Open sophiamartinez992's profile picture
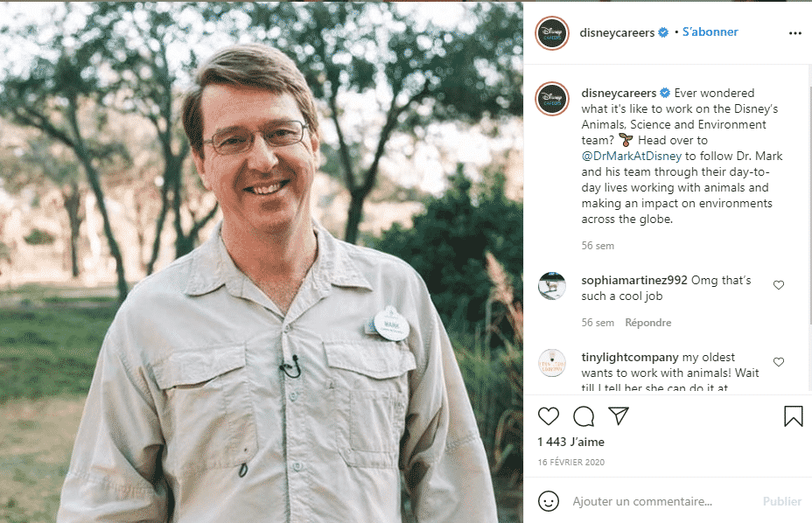Screen dimensions: 812x523 (552, 286)
